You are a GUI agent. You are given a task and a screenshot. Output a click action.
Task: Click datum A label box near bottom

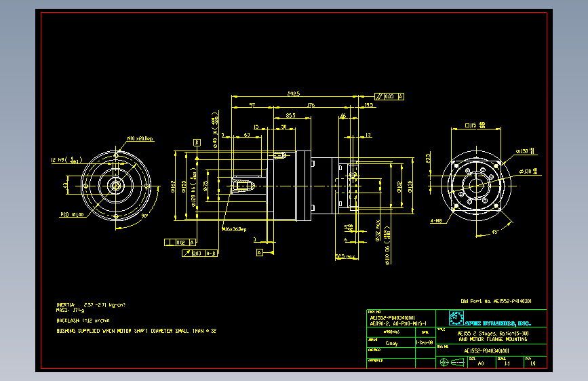pos(260,252)
